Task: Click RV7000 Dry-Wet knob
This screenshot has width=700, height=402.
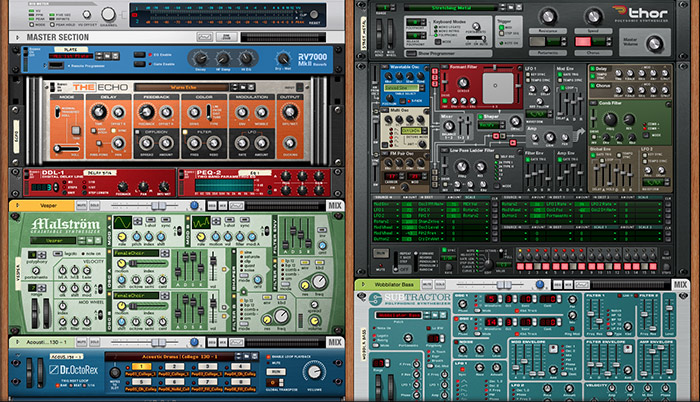Action: click(x=283, y=59)
